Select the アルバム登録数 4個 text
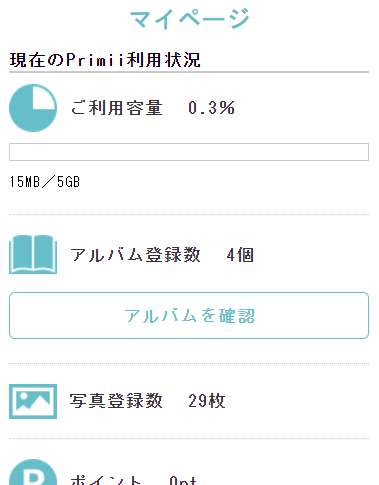This screenshot has width=379, height=485. coord(162,255)
